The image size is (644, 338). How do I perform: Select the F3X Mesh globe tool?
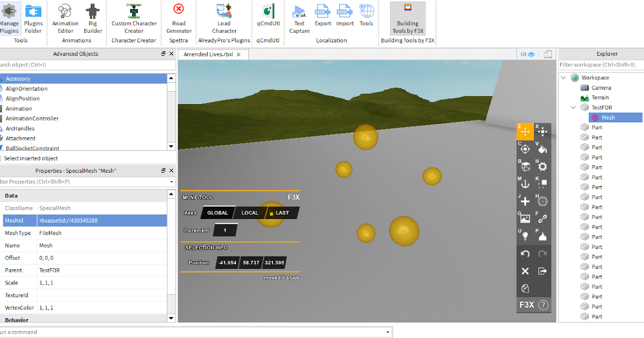[543, 201]
